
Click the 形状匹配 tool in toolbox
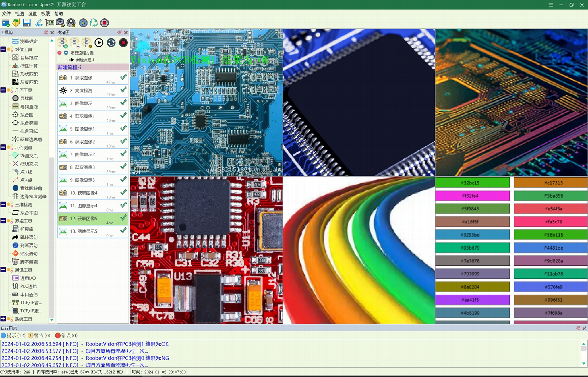29,74
